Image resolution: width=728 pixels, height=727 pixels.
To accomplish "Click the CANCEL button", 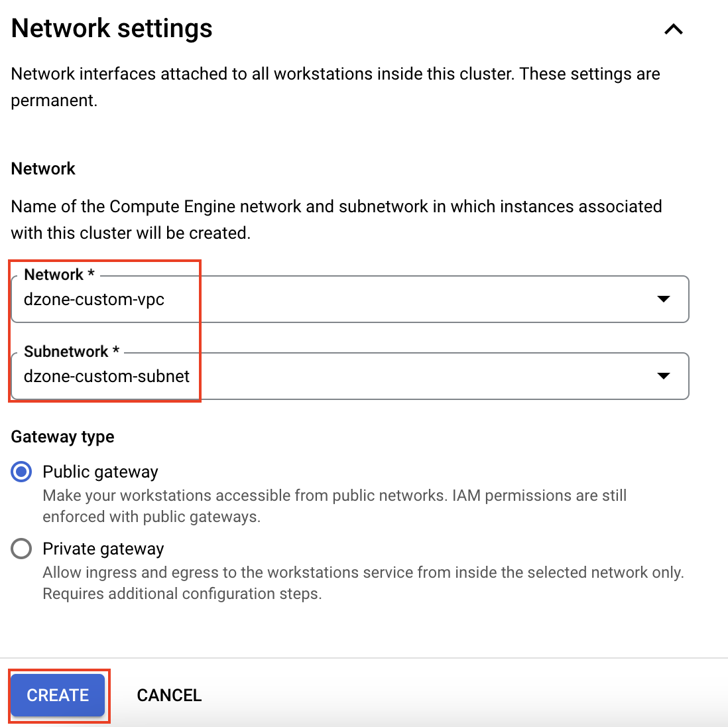I will [x=169, y=695].
